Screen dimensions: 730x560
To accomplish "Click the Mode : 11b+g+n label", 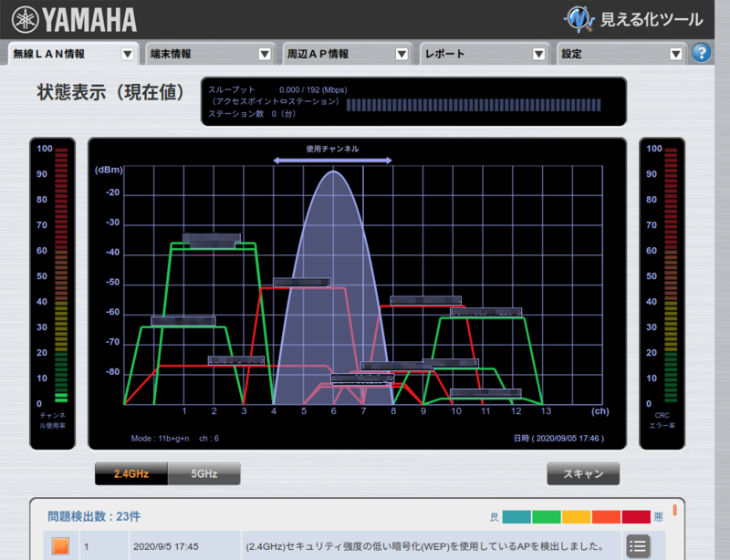I will (x=161, y=439).
